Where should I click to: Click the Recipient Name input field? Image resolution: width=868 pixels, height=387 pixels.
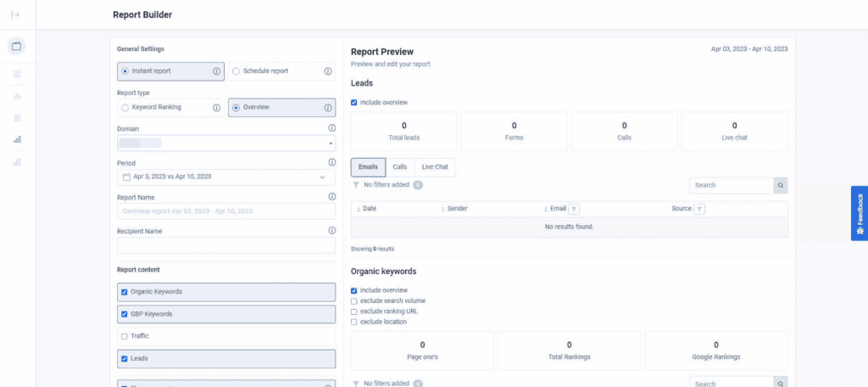coord(226,245)
